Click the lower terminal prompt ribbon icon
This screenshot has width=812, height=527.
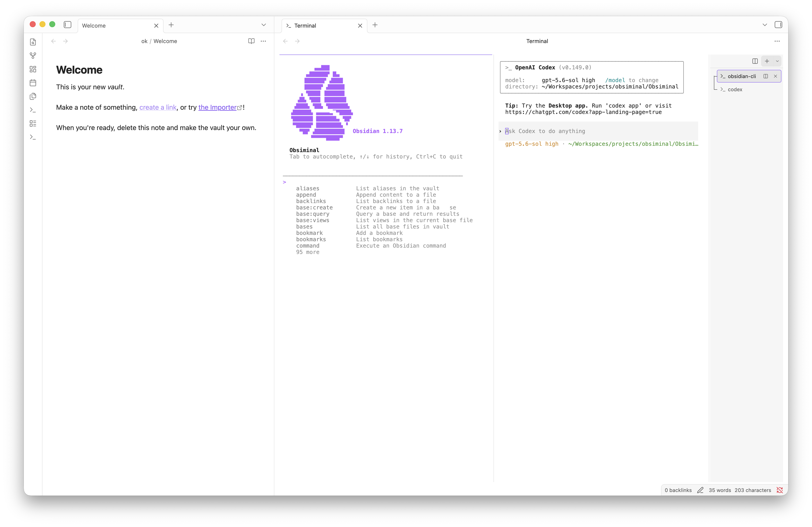(33, 137)
